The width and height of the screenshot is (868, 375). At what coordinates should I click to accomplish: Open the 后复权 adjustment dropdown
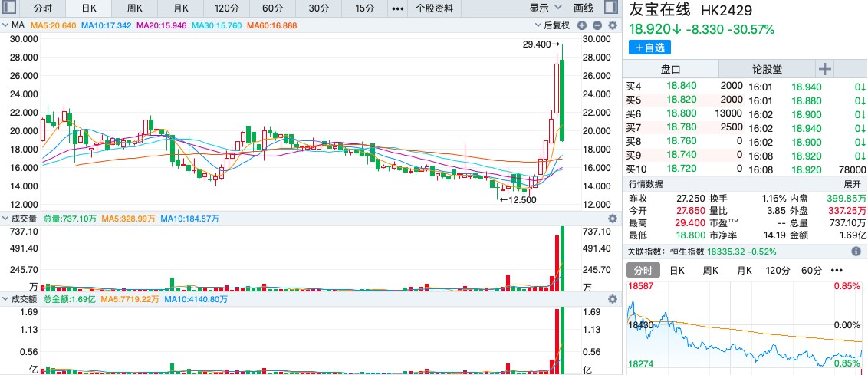pyautogui.click(x=556, y=25)
